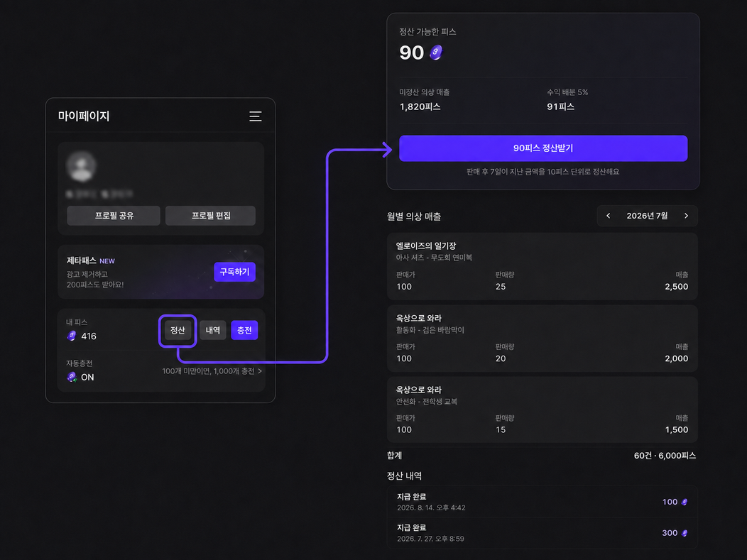Open 정산 settlement button
747x560 pixels.
[178, 331]
